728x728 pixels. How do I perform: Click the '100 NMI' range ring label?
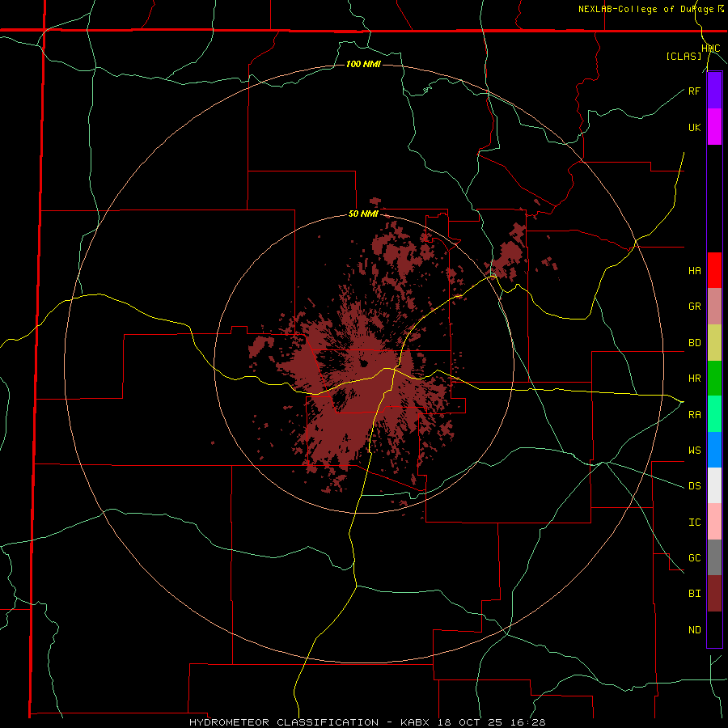(x=363, y=64)
